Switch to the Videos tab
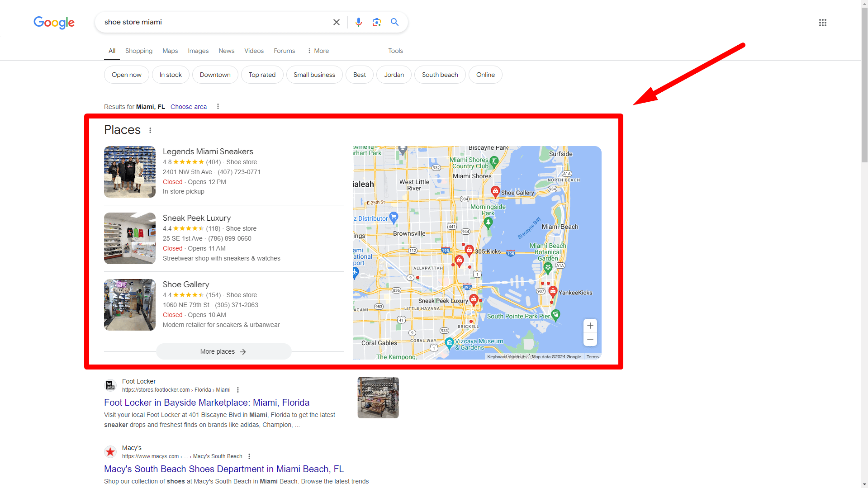868x488 pixels. 254,51
